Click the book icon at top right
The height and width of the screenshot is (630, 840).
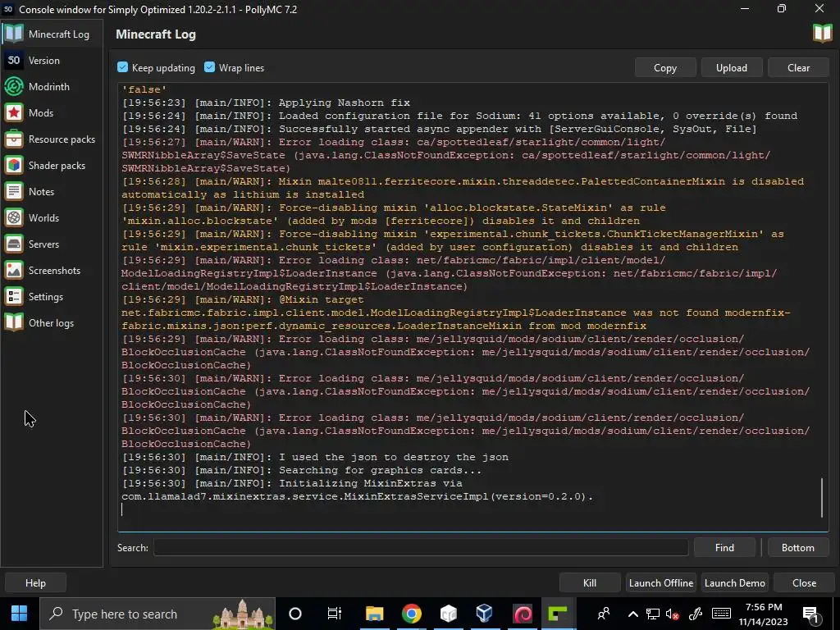click(822, 33)
